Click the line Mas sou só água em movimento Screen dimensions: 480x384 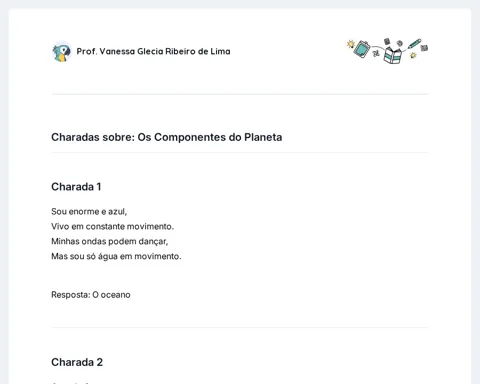(116, 256)
